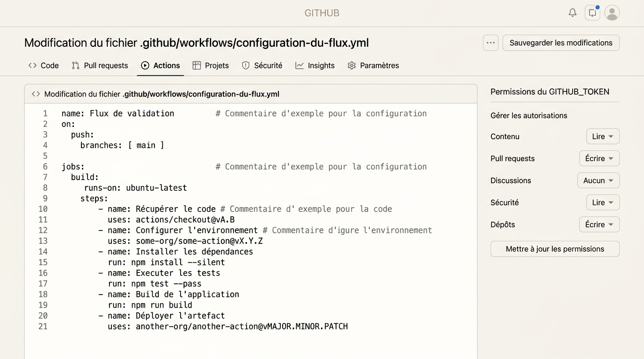644x359 pixels.
Task: Open the Pull requests permission dropdown
Action: coord(600,158)
